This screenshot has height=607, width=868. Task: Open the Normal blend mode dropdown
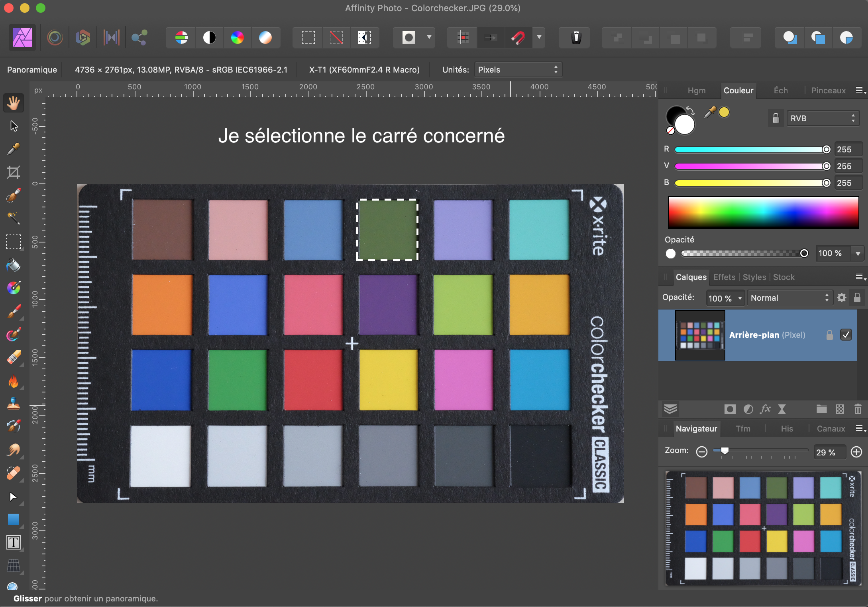point(789,298)
